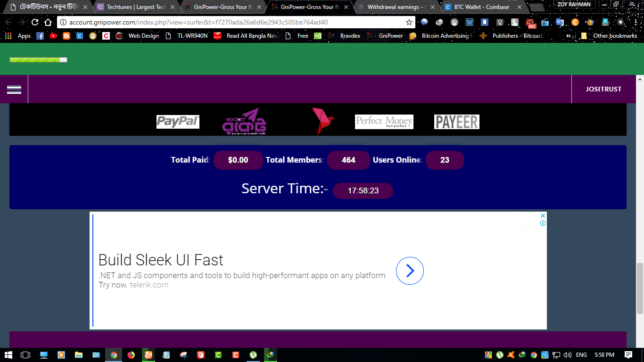Open the Build Sleek UI Fast ad headline
This screenshot has width=644, height=362.
[161, 260]
